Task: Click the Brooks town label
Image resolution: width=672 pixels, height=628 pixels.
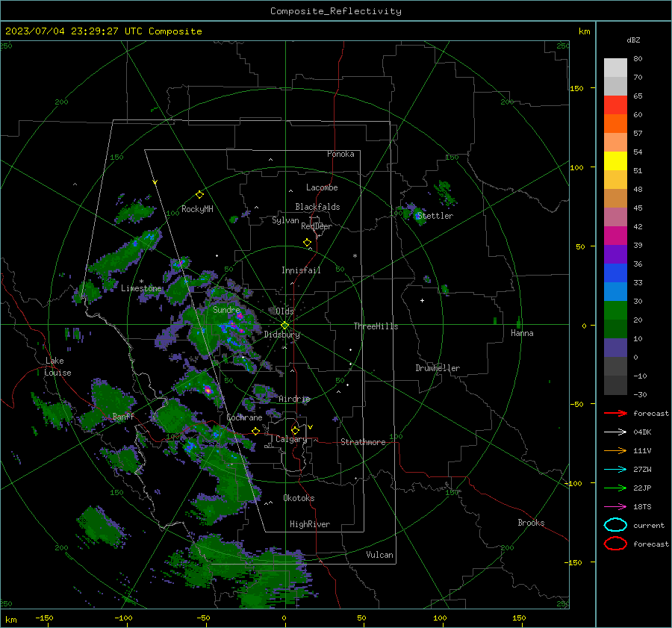Action: pyautogui.click(x=531, y=523)
